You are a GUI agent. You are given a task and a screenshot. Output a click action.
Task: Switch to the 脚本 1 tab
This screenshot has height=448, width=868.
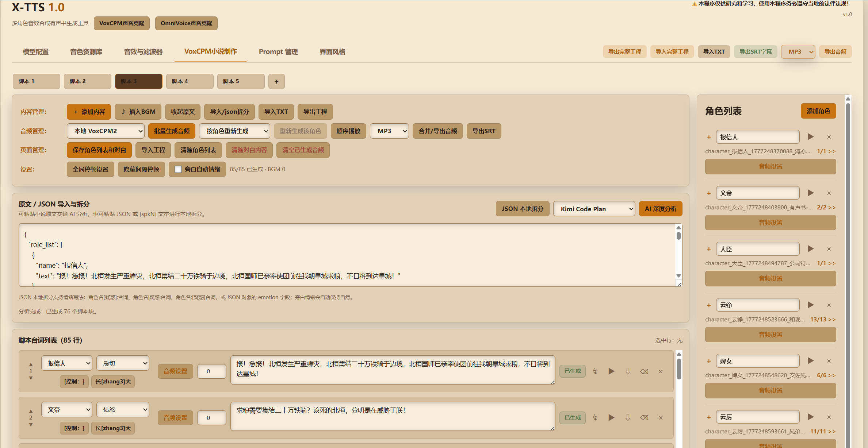click(36, 81)
